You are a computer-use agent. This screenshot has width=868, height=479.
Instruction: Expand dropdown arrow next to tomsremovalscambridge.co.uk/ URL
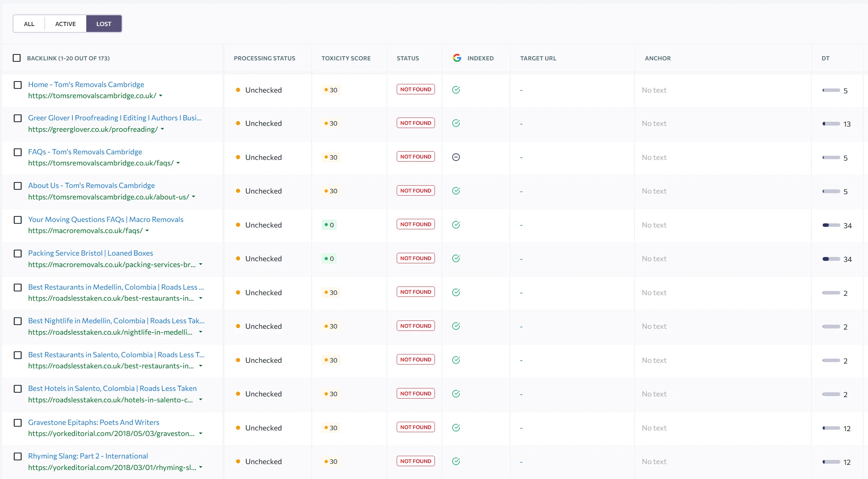click(x=160, y=96)
